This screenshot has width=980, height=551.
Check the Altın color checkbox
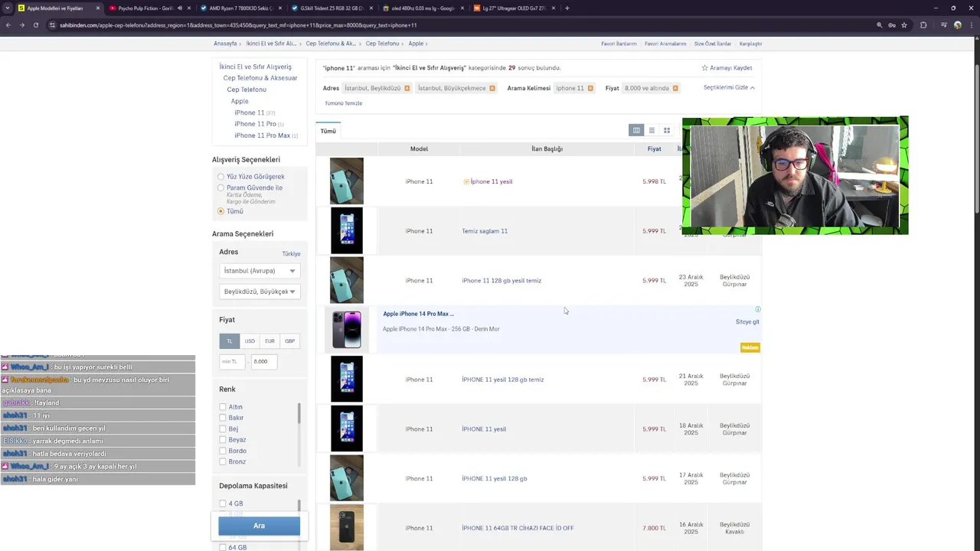[223, 407]
